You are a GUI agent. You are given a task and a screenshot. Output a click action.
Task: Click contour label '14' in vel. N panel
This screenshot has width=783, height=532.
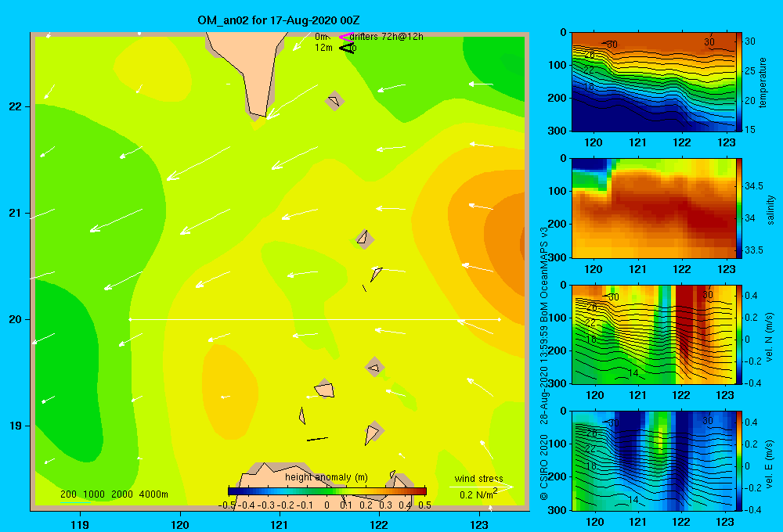pyautogui.click(x=633, y=373)
